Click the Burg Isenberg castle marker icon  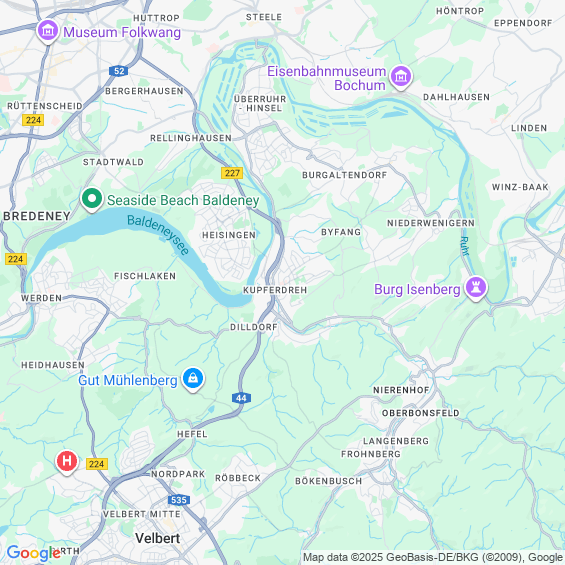tap(476, 288)
